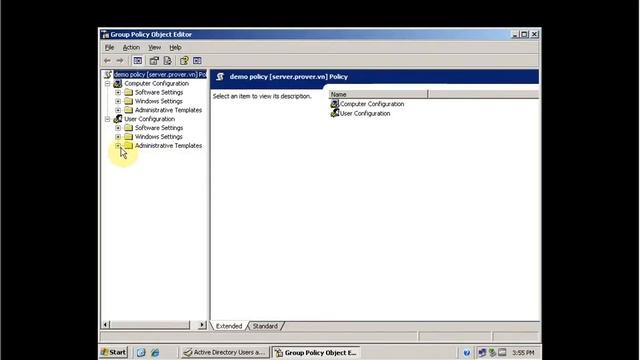640x360 pixels.
Task: Click tree pane scrollbar right arrow
Action: point(202,325)
